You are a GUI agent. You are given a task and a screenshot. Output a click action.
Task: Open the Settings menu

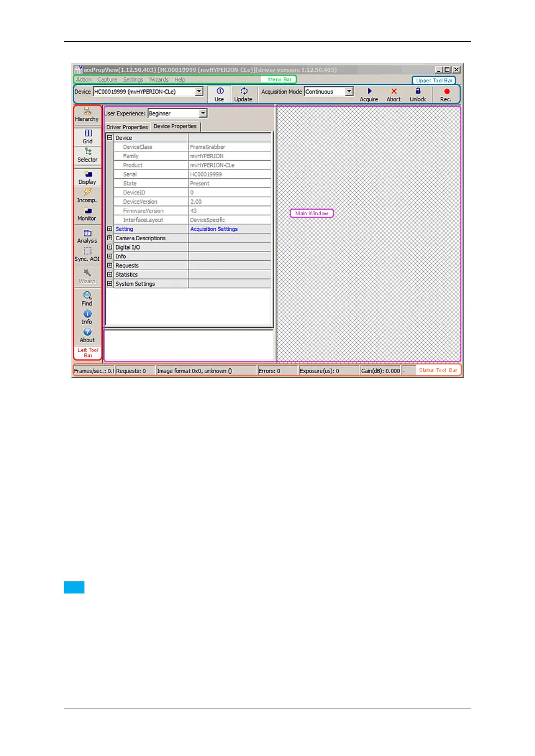pyautogui.click(x=133, y=79)
